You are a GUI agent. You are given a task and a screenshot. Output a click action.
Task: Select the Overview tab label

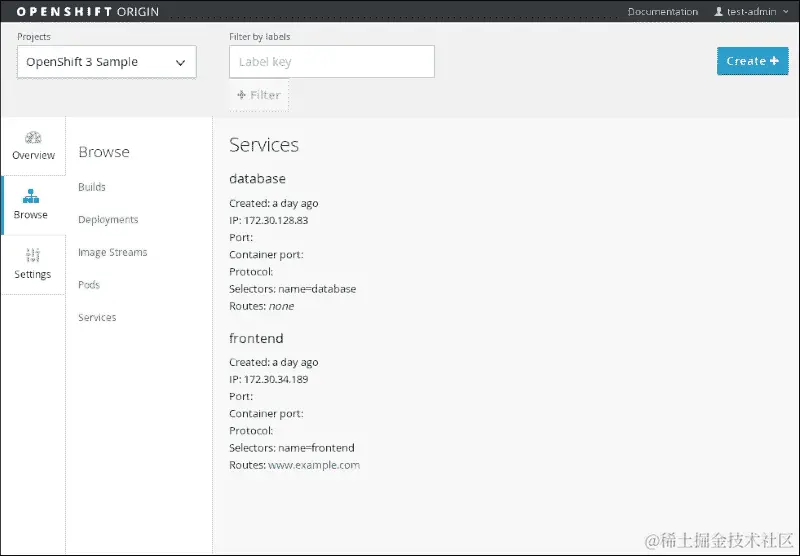[34, 155]
